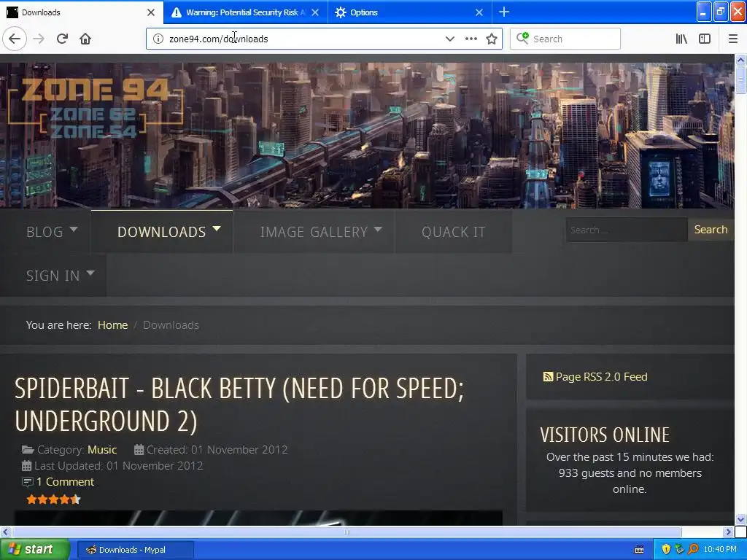Click the horizontal scrollbar thumb

(x=347, y=532)
